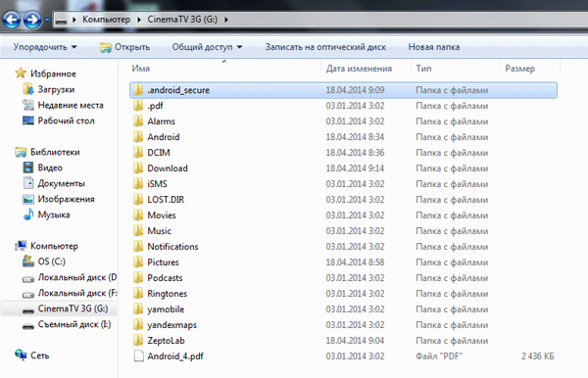The height and width of the screenshot is (378, 588).
Task: Select the Podcasts folder name
Action: [x=165, y=278]
